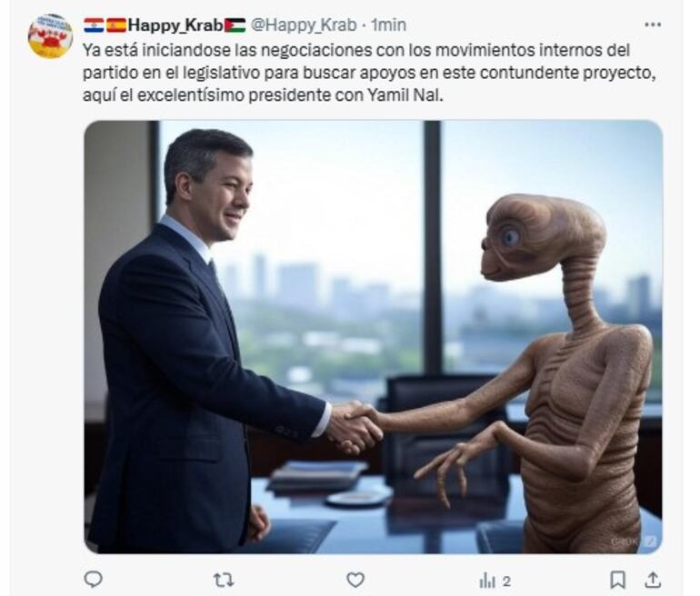The image size is (700, 596).
Task: Open the attached handshake image
Action: [374, 337]
